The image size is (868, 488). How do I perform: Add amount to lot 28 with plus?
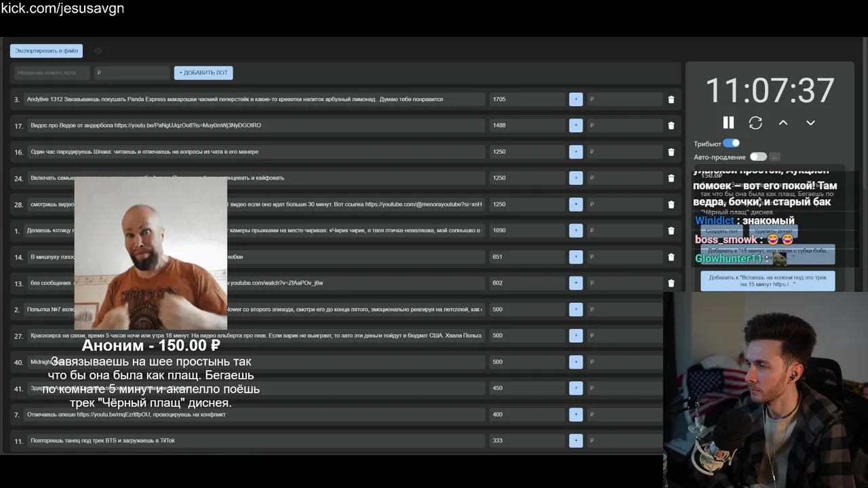(x=576, y=204)
